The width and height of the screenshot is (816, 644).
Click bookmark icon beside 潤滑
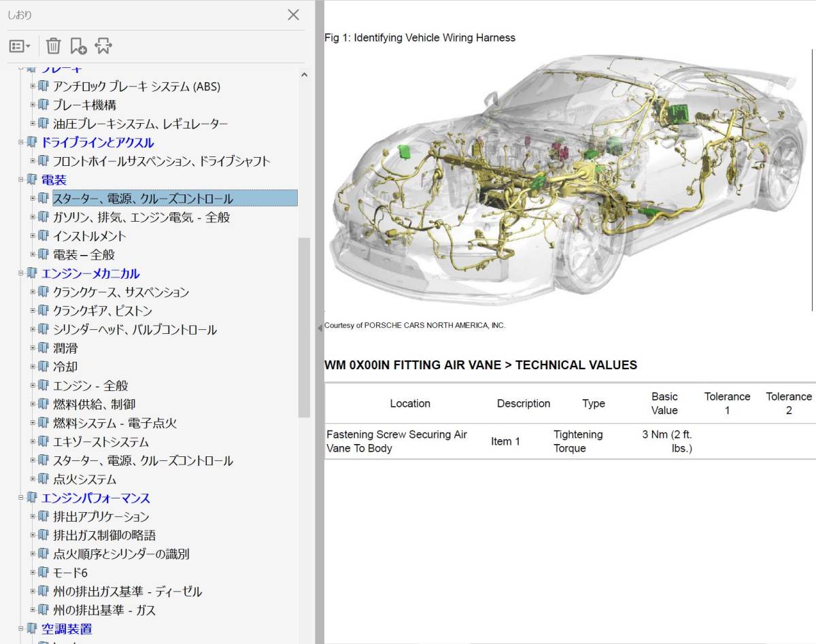[x=44, y=348]
